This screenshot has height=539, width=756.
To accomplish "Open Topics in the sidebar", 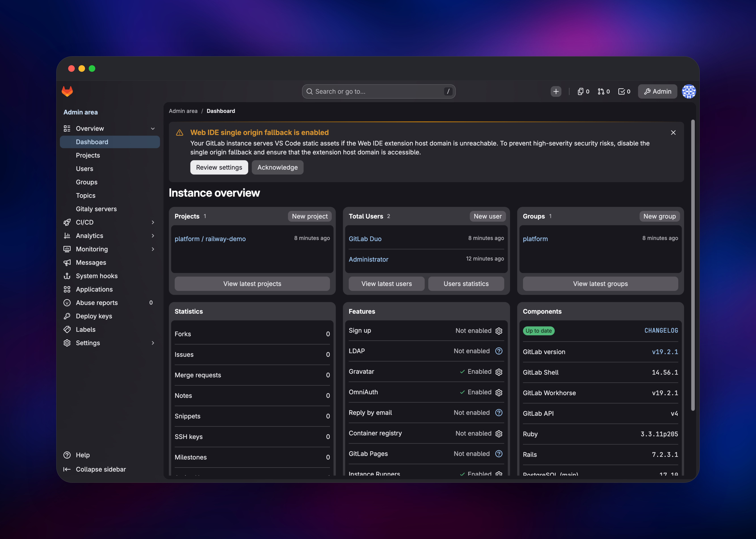I will click(110, 196).
